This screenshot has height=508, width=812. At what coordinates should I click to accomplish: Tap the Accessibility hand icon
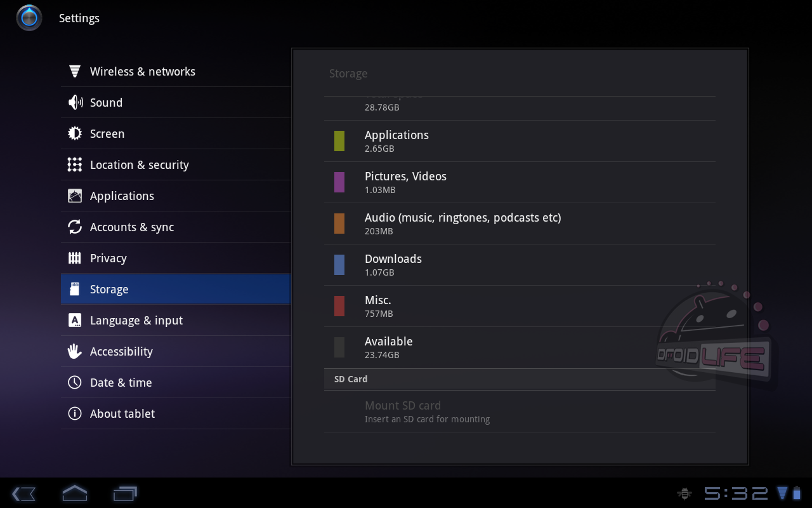click(75, 351)
